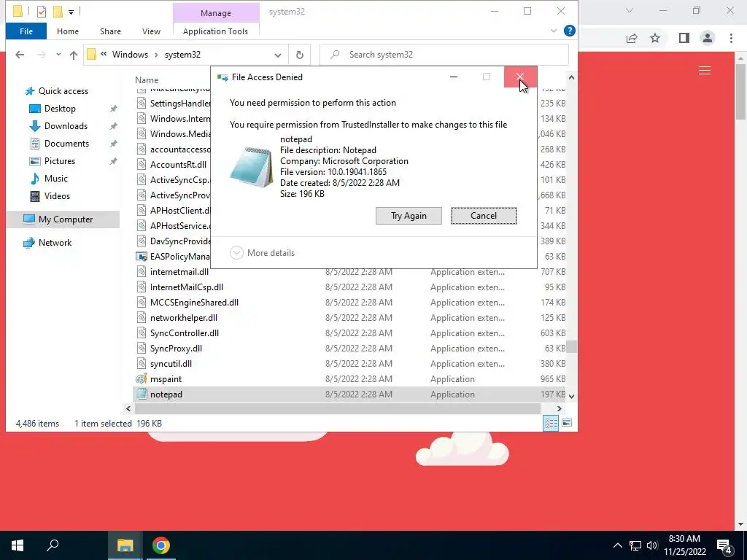Viewport: 747px width, 560px height.
Task: Switch to details view layout icon
Action: [x=551, y=424]
